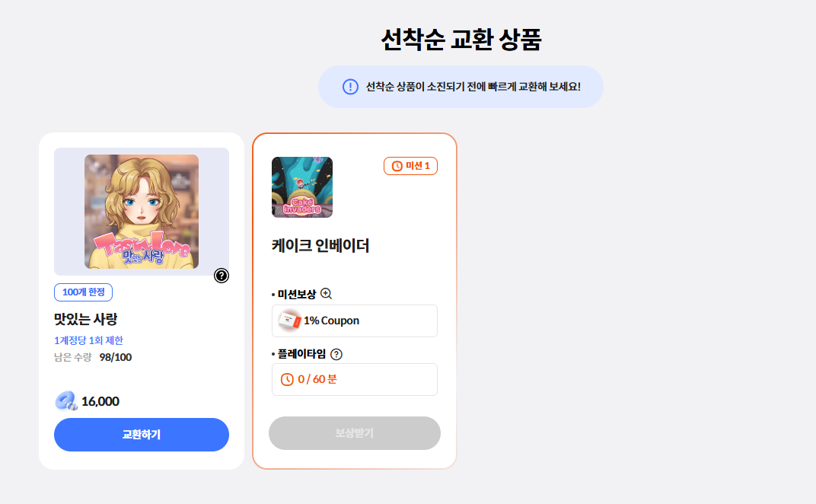Click the clock icon in 미션 1 badge
Viewport: 816px width, 504px height.
pyautogui.click(x=397, y=166)
